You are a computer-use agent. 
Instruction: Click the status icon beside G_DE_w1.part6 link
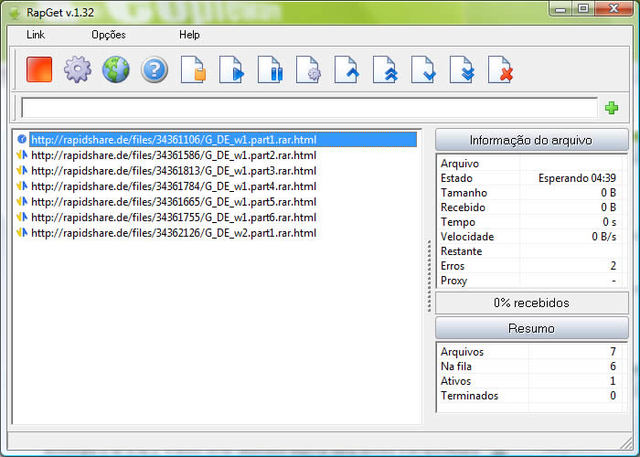22,217
